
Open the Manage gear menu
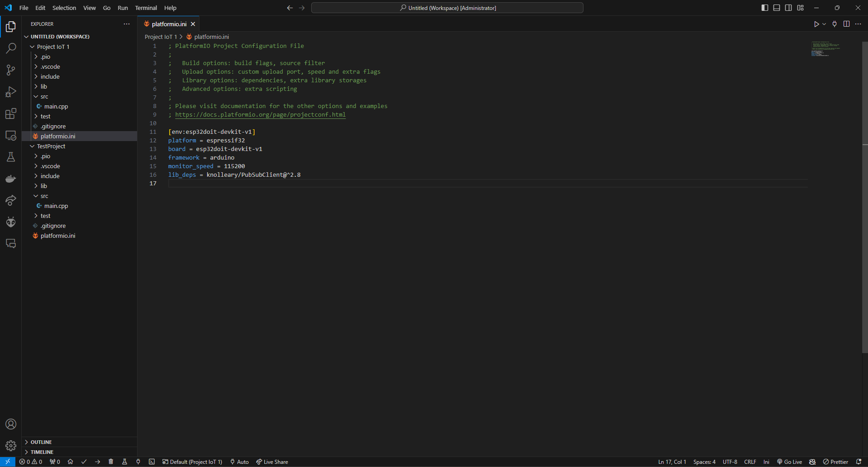11,446
